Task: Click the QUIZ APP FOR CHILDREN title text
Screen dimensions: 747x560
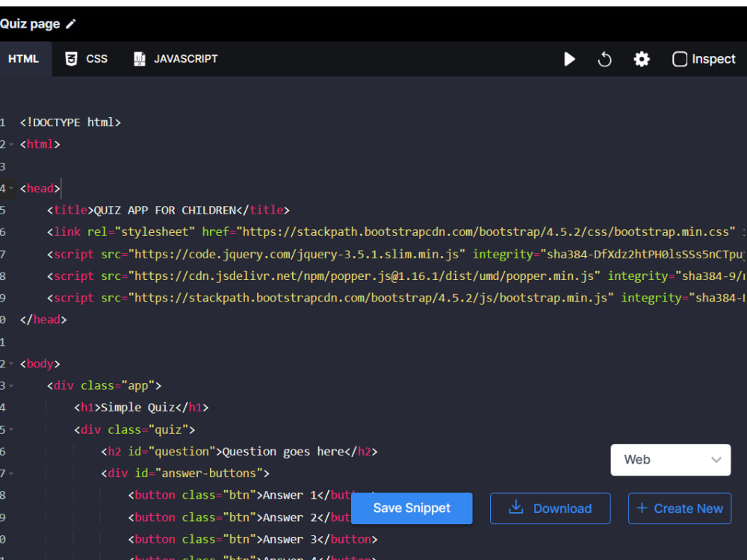Action: pyautogui.click(x=165, y=210)
